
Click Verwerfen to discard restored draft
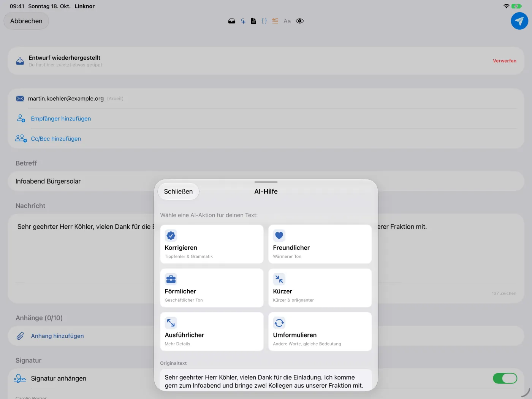click(x=504, y=61)
